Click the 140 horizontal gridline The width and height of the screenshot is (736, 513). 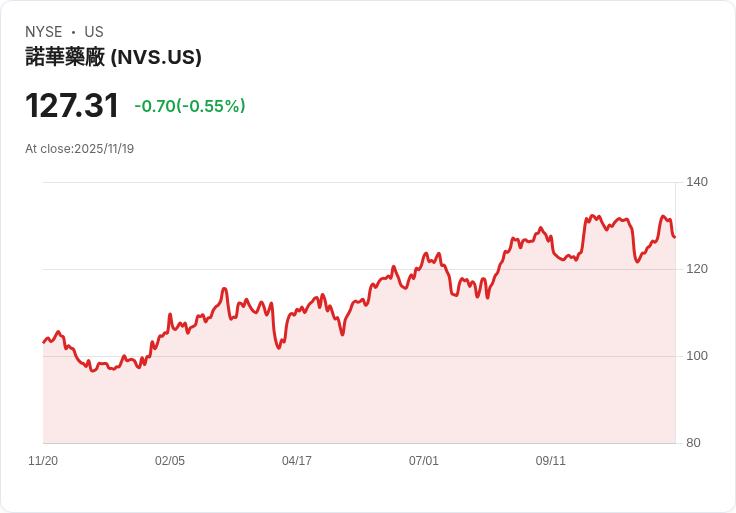point(359,182)
